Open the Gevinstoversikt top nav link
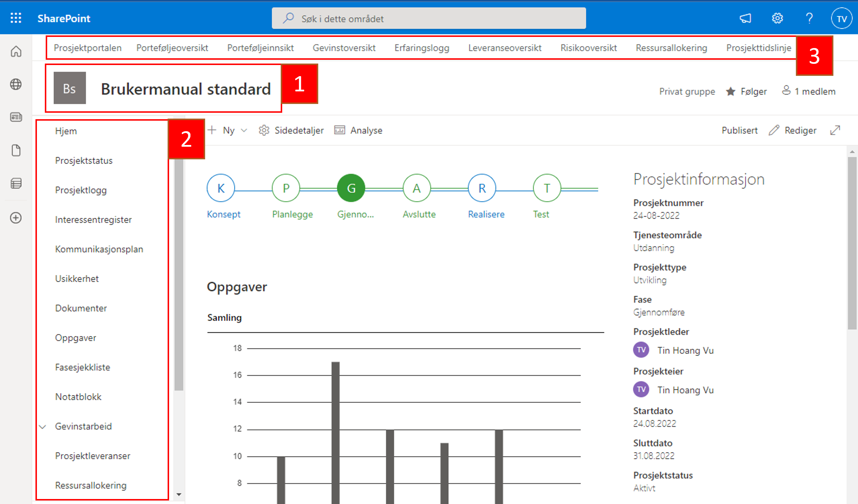 tap(344, 48)
